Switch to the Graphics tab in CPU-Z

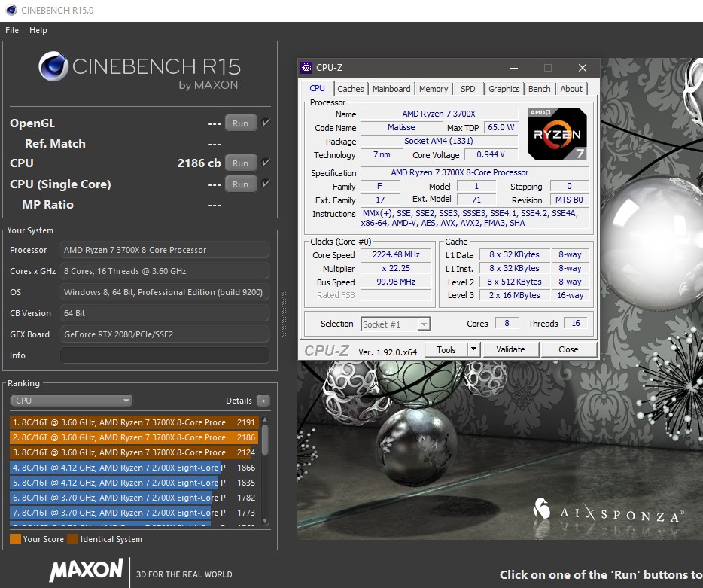504,89
